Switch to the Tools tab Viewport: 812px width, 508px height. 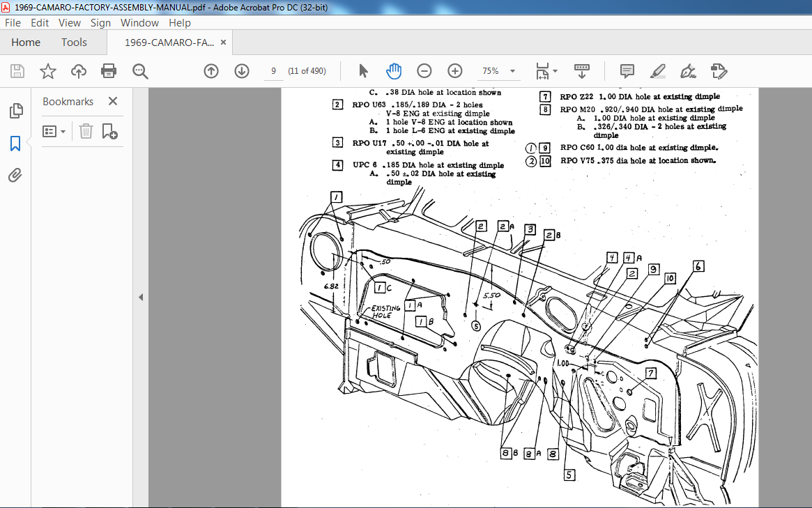click(x=74, y=43)
